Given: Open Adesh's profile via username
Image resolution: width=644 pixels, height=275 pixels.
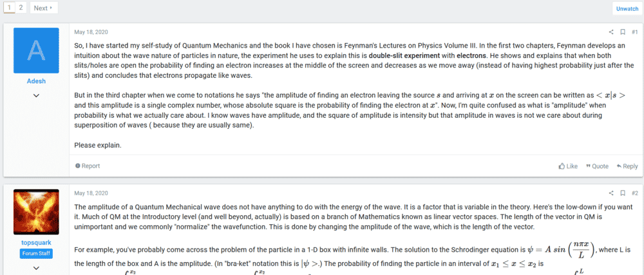Looking at the screenshot, I should coord(36,82).
